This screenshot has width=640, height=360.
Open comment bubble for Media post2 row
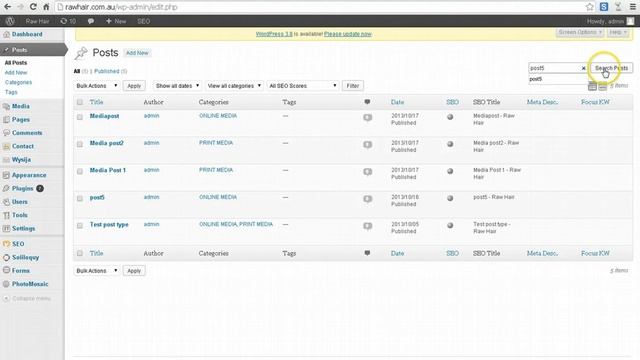[x=368, y=144]
